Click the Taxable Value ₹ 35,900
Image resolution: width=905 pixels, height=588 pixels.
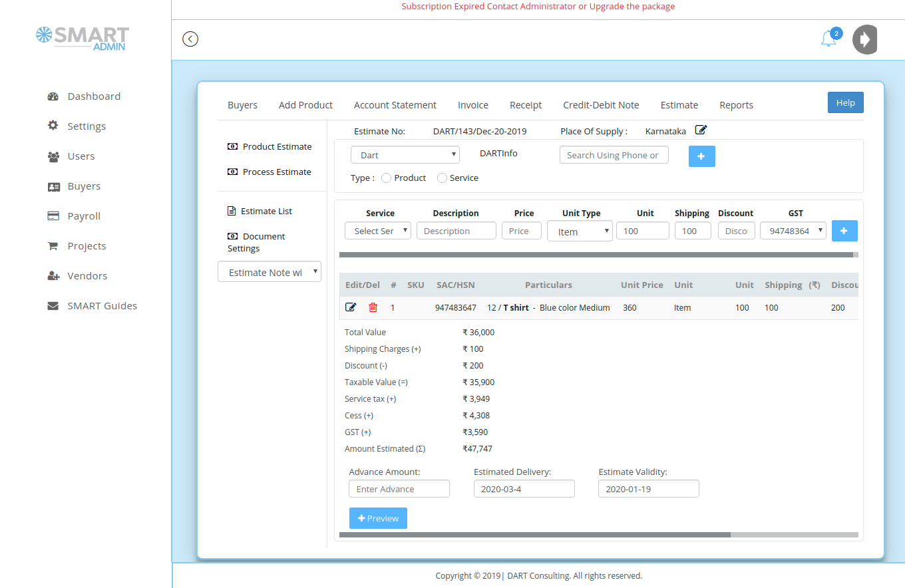click(x=478, y=382)
